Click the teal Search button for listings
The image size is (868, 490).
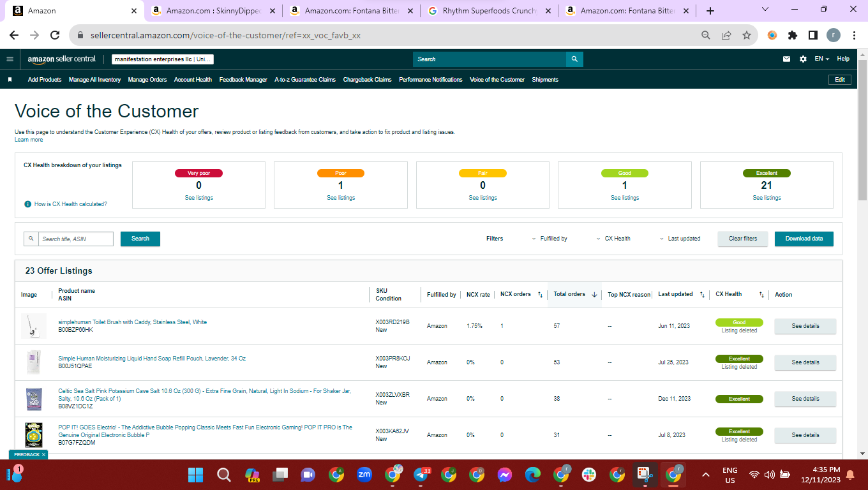click(140, 239)
